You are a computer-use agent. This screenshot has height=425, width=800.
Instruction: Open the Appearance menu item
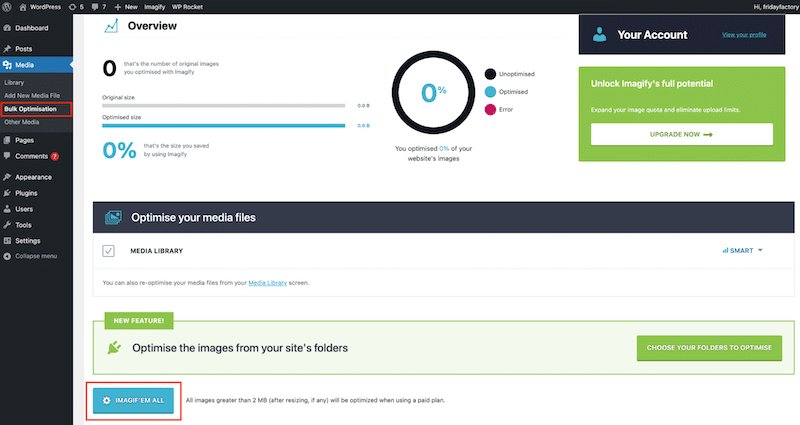click(33, 177)
